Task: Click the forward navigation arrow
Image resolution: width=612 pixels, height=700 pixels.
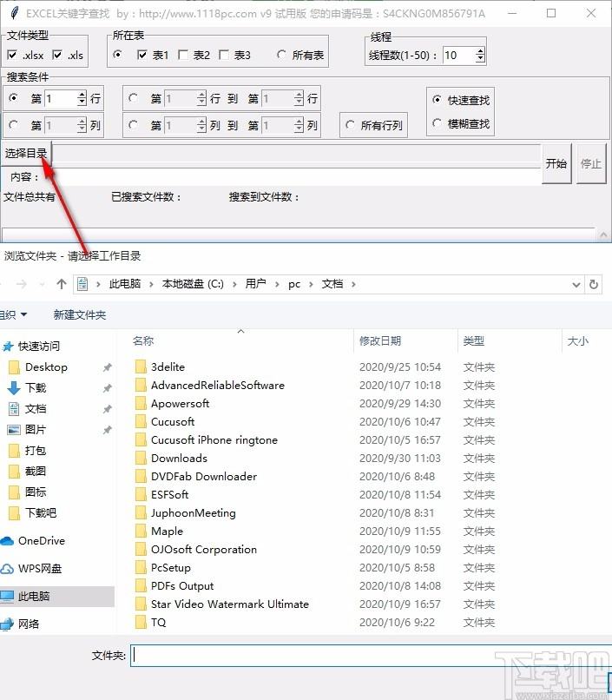Action: (22, 284)
